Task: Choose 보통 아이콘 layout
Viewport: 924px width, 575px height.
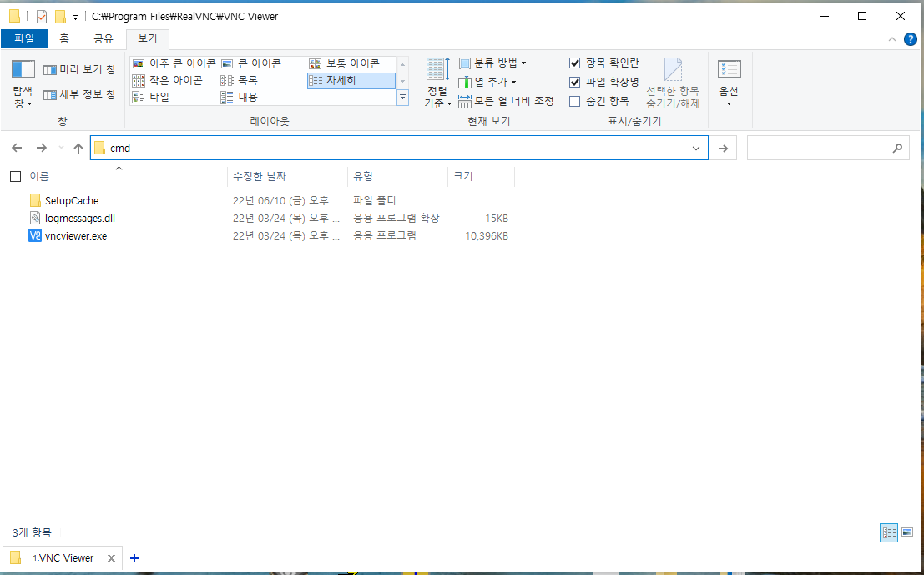Action: 345,63
